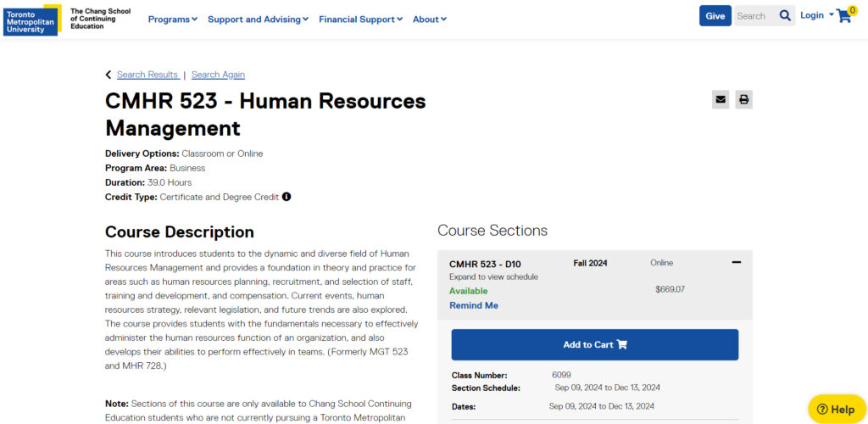
Task: Click the search magnifier icon
Action: 785,16
